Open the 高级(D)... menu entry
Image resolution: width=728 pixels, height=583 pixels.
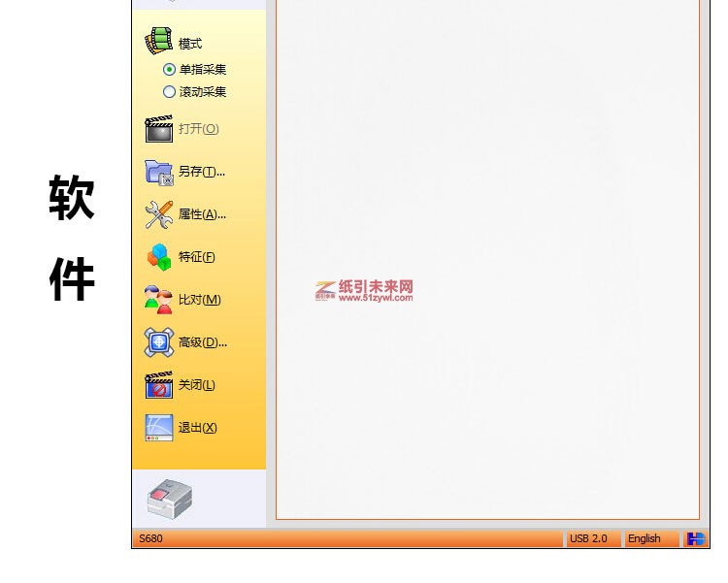point(202,342)
